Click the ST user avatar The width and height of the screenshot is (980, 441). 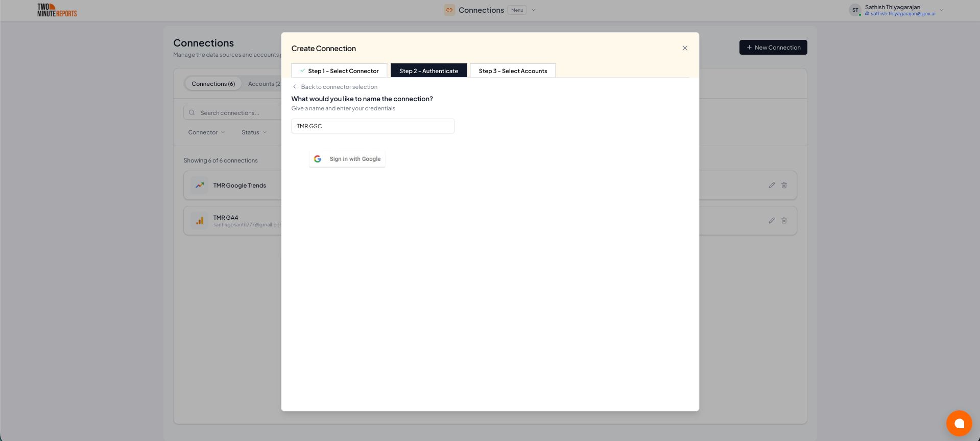855,10
